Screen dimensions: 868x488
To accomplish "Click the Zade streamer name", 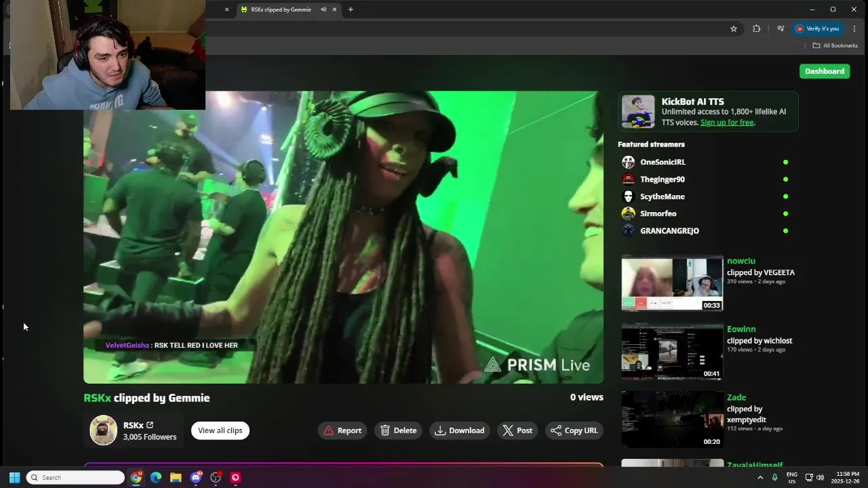I will pos(736,398).
